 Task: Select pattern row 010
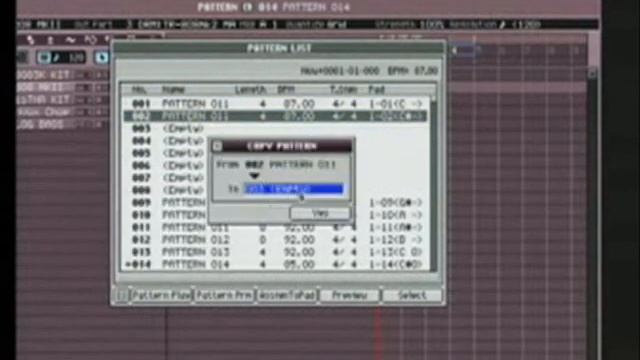tap(167, 215)
